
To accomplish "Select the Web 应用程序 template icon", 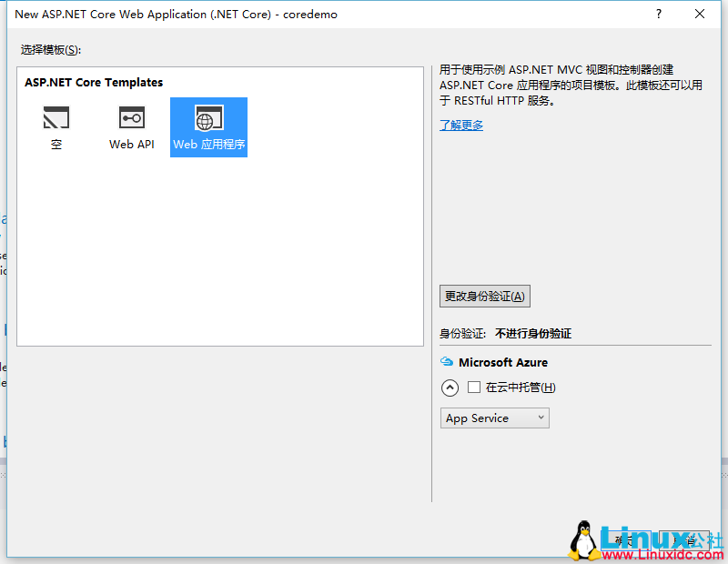I will click(208, 127).
